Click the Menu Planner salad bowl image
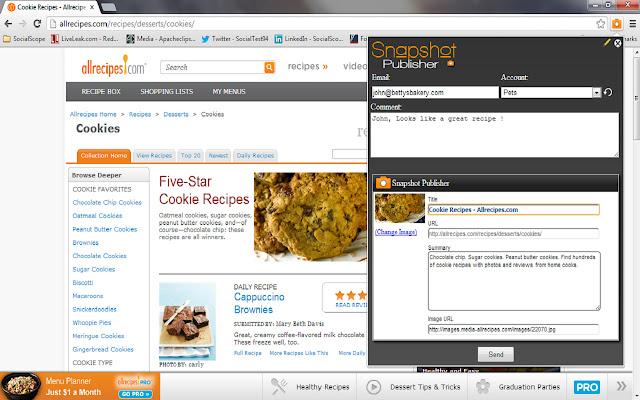This screenshot has width=640, height=400. (x=21, y=386)
